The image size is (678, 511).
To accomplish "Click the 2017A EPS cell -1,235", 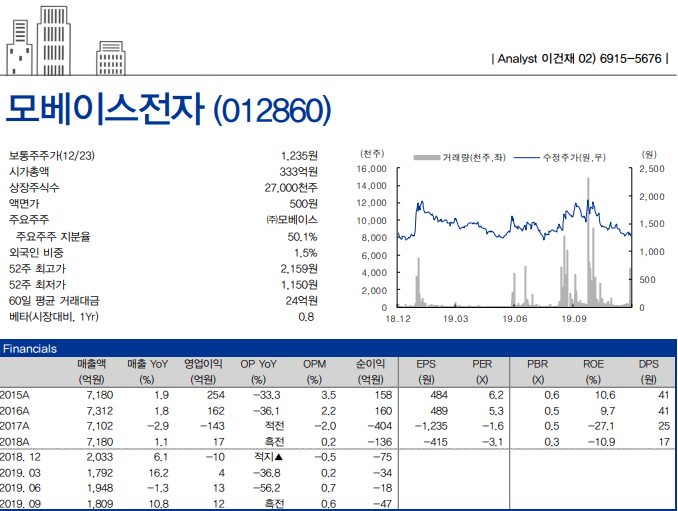I will pyautogui.click(x=431, y=426).
